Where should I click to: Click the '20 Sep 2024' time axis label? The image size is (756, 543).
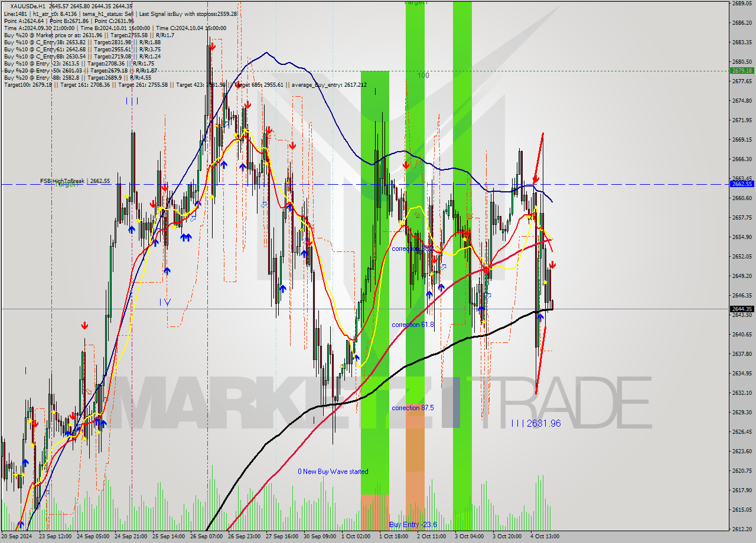17,537
